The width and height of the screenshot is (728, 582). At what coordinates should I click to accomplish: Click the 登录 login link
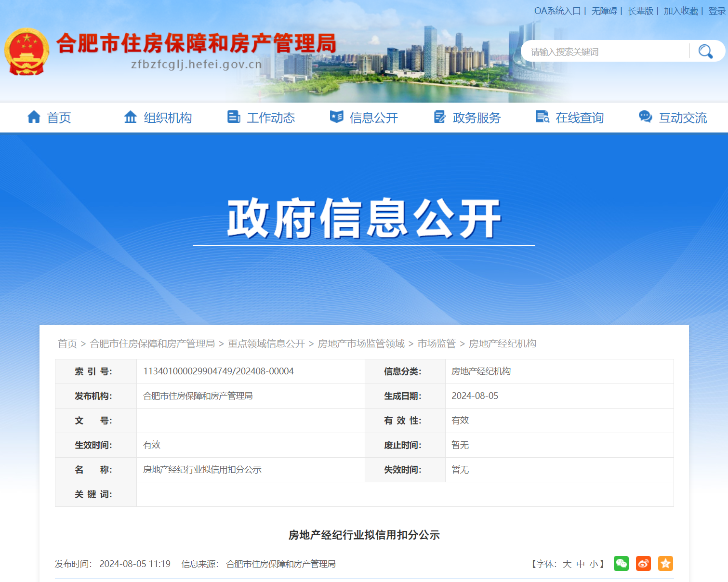(x=717, y=11)
